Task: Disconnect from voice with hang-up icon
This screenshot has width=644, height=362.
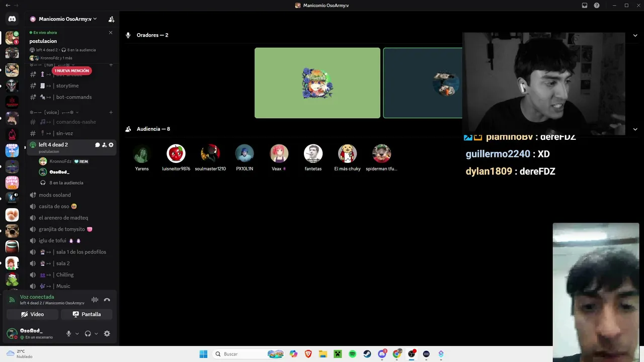Action: (107, 300)
